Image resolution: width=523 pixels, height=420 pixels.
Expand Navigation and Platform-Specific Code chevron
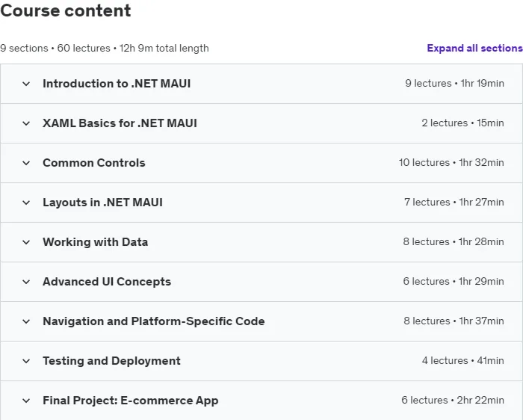click(x=26, y=321)
